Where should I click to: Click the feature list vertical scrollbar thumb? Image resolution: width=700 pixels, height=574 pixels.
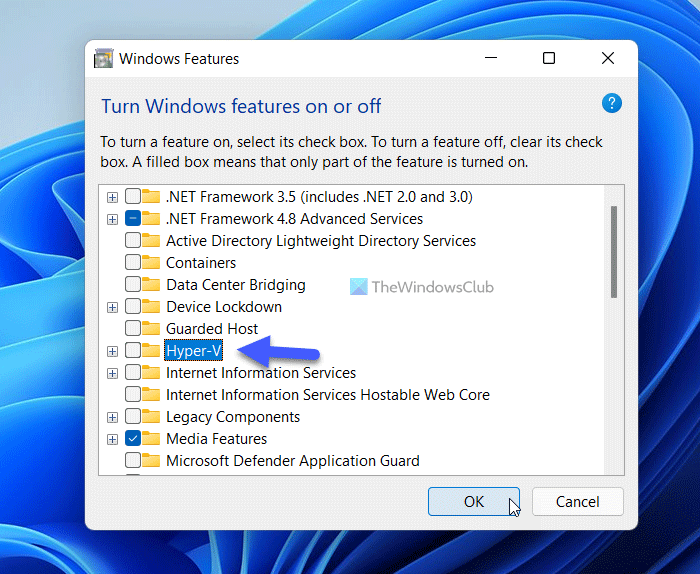pos(614,252)
